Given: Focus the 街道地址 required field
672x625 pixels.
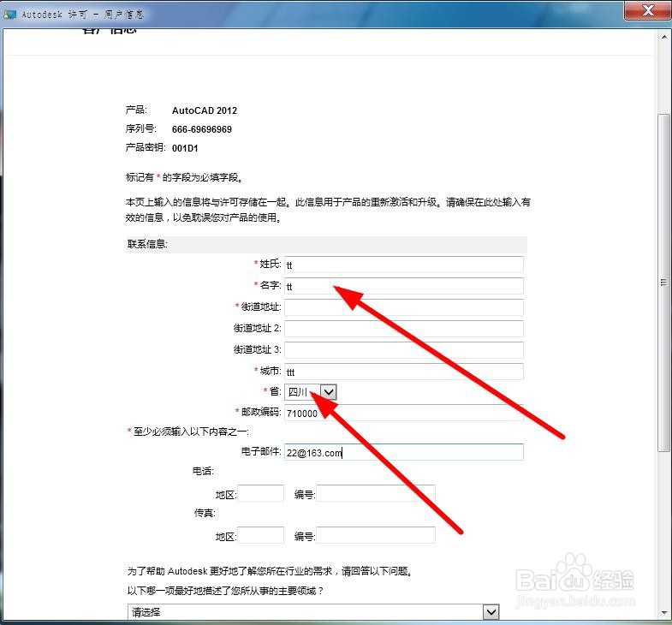Looking at the screenshot, I should coord(404,307).
